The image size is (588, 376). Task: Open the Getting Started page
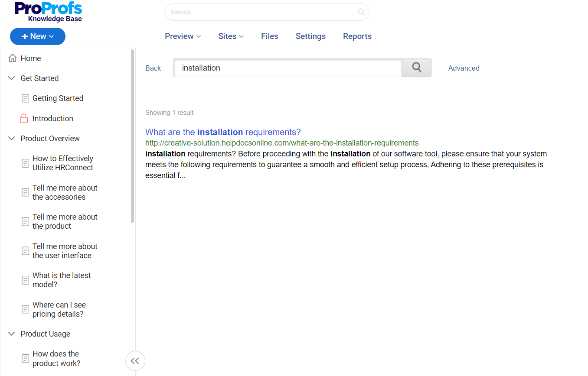click(x=58, y=98)
